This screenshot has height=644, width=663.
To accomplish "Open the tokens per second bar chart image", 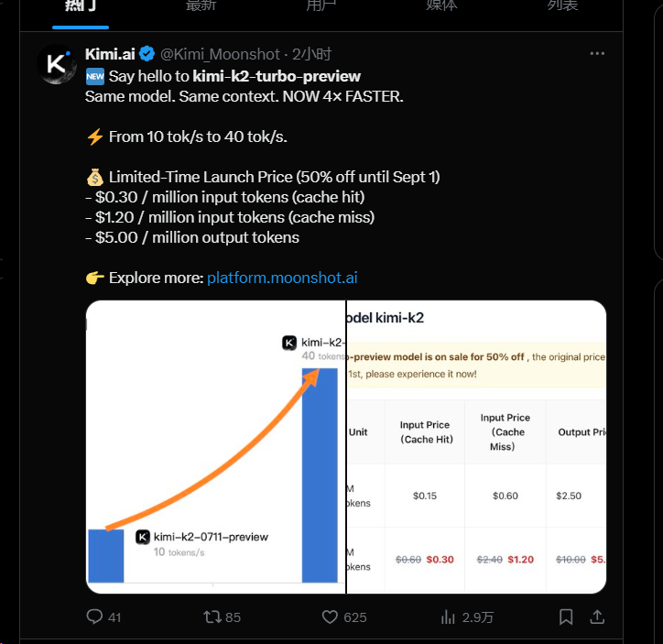I will [215, 447].
